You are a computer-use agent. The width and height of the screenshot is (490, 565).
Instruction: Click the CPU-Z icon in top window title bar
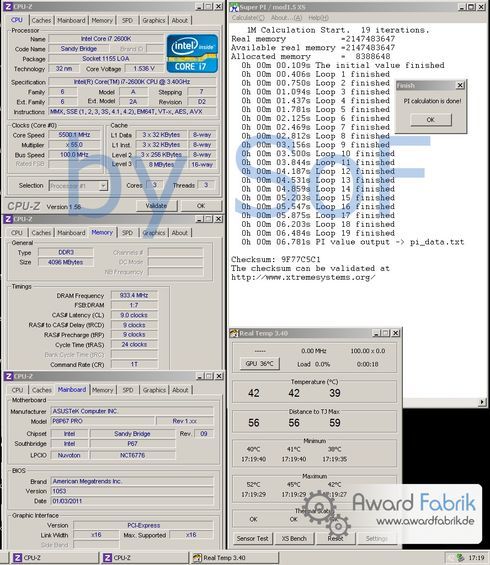[8, 6]
